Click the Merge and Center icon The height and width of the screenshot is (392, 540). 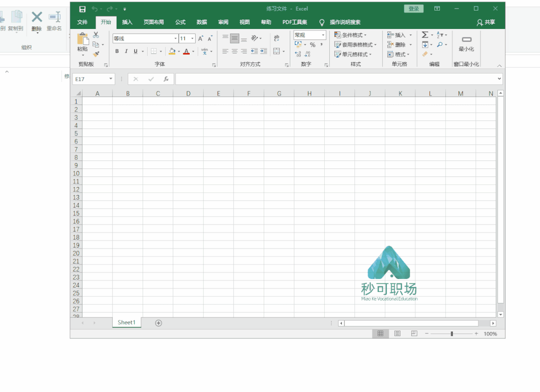(277, 51)
